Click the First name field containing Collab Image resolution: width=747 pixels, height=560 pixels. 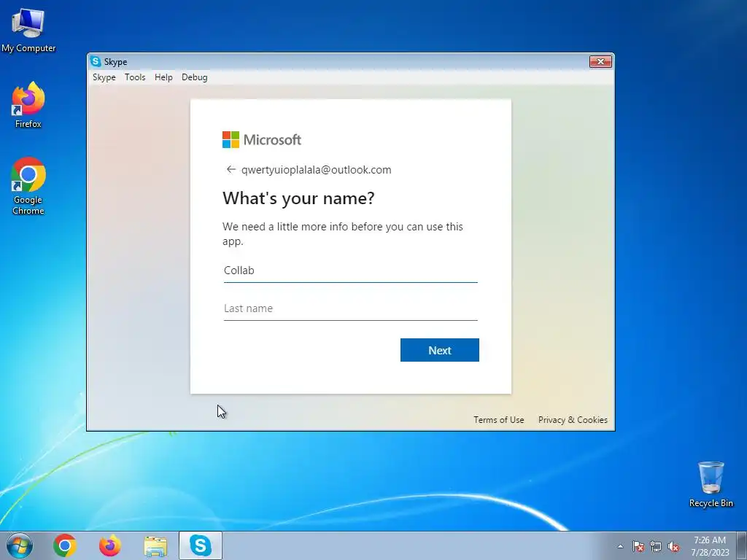coord(351,271)
